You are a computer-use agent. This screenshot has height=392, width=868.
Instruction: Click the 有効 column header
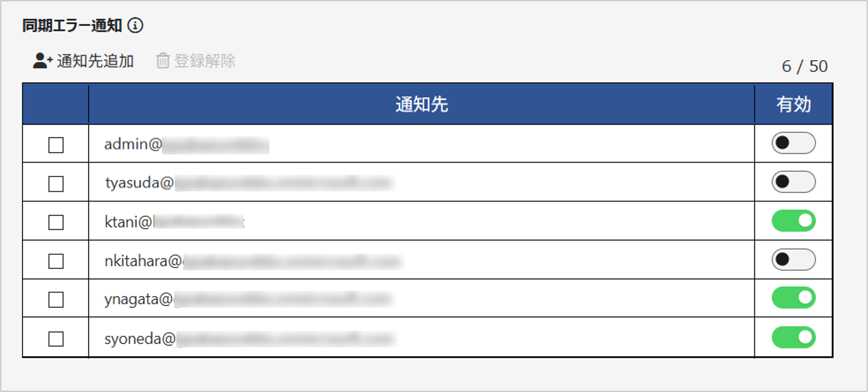[794, 104]
